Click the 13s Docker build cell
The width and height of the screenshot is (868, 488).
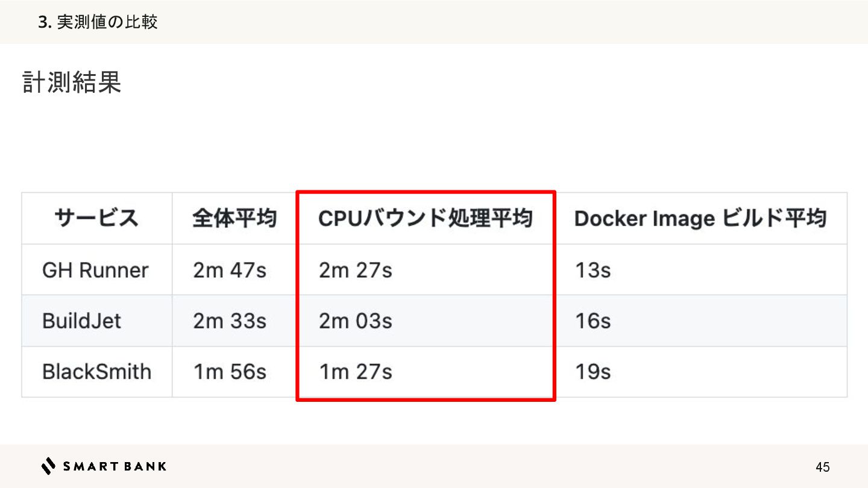pyautogui.click(x=593, y=270)
